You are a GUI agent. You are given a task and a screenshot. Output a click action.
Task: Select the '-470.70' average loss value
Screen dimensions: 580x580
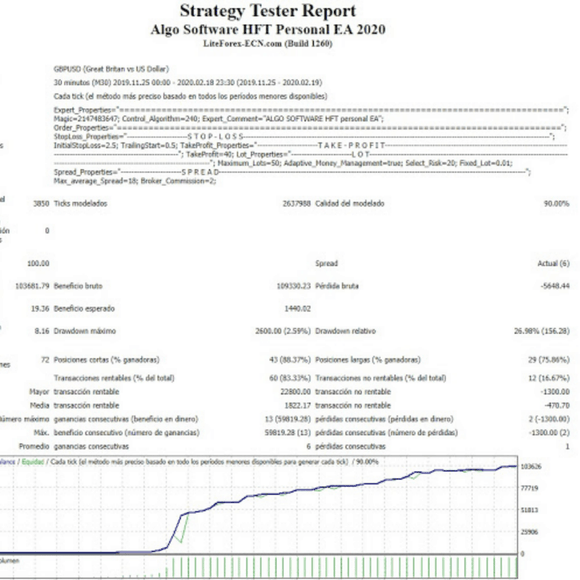point(557,405)
